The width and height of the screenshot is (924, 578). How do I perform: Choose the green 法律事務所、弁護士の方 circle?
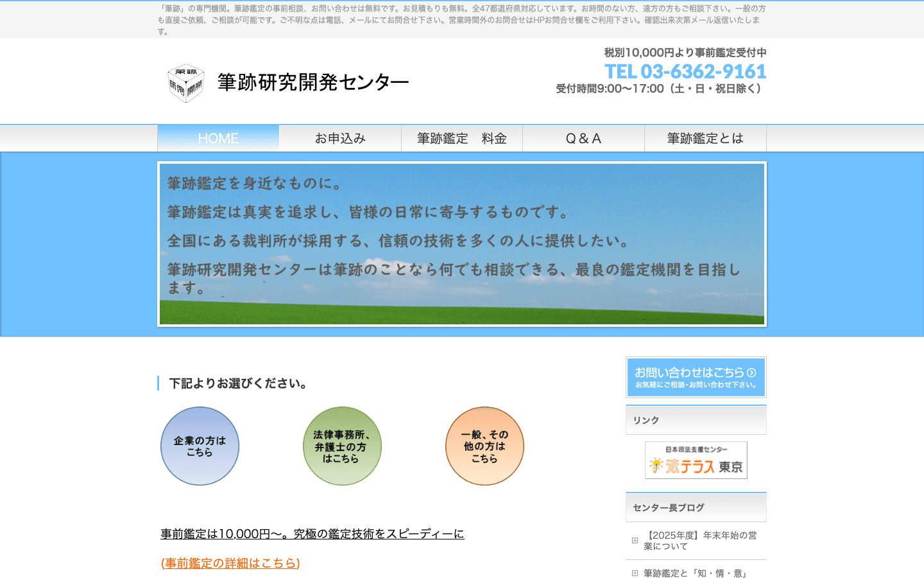(342, 446)
